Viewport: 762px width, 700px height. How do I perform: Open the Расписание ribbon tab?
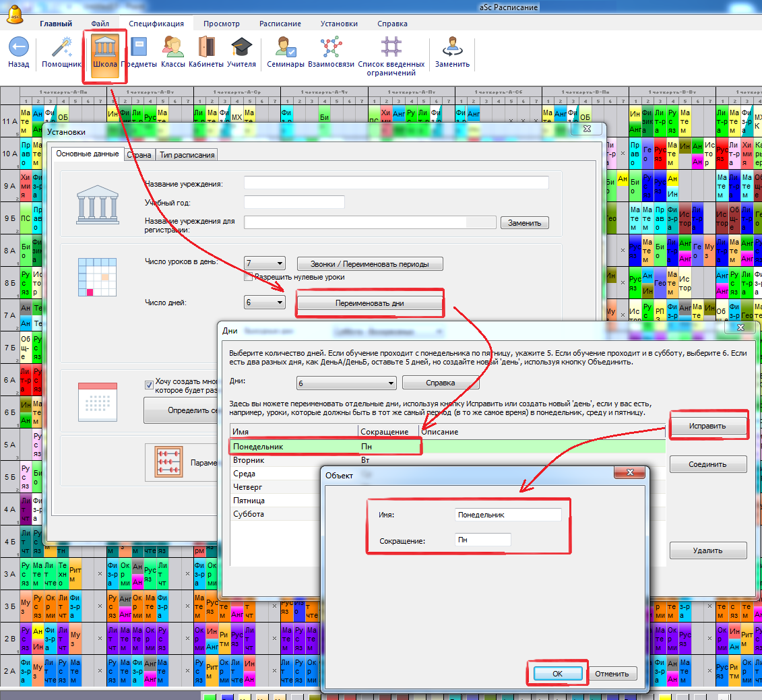point(280,24)
